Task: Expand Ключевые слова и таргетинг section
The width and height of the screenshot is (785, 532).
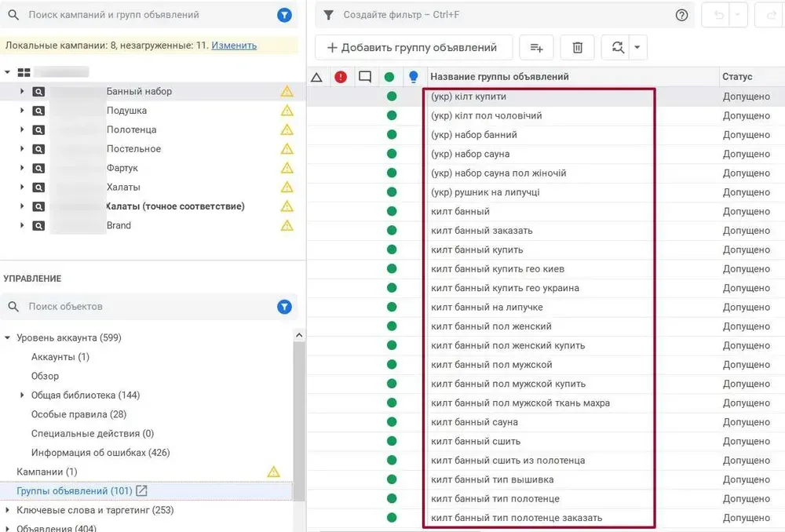Action: 7,510
